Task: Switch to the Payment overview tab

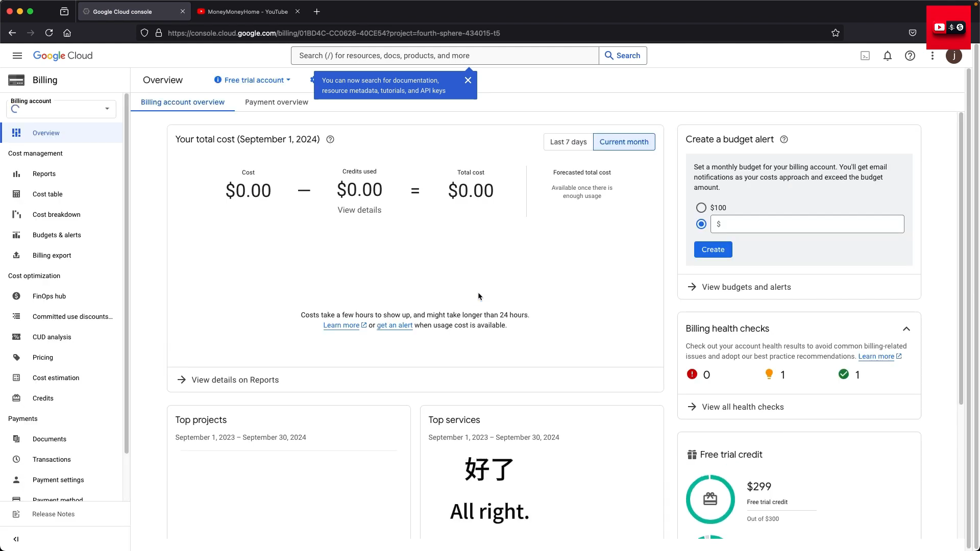Action: click(277, 102)
